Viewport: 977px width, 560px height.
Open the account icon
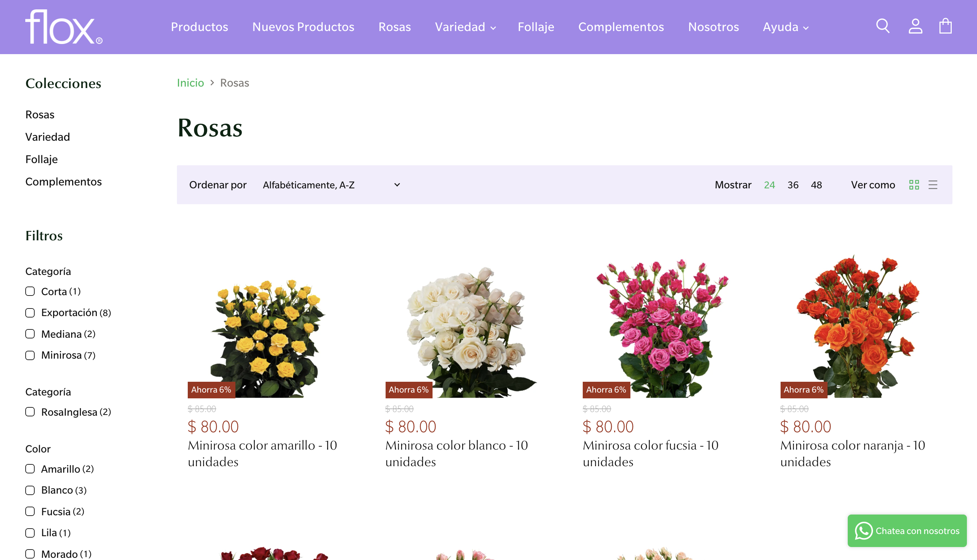(915, 26)
